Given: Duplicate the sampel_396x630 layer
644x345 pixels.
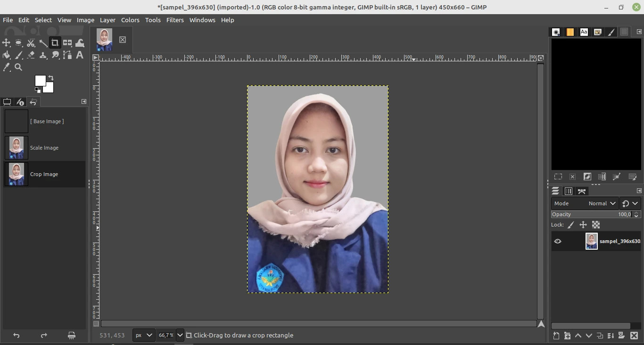Looking at the screenshot, I should click(600, 336).
